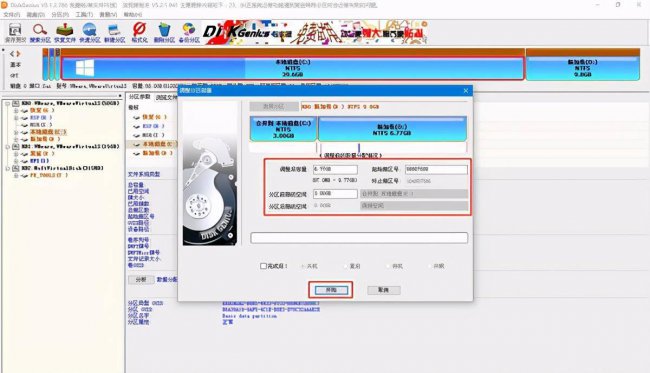Click the adjusted total capacity input field
The width and height of the screenshot is (650, 373).
[x=335, y=170]
